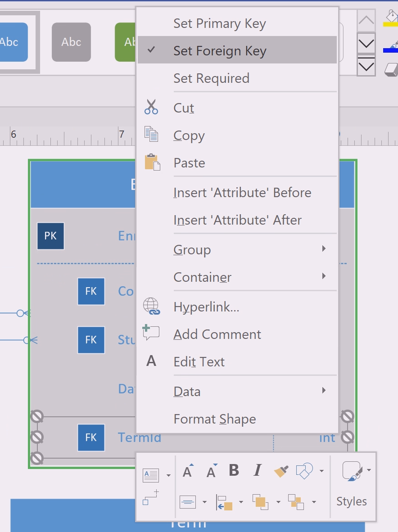Screen dimensions: 398x532
Task: Click the Send to Back icon
Action: [x=296, y=502]
